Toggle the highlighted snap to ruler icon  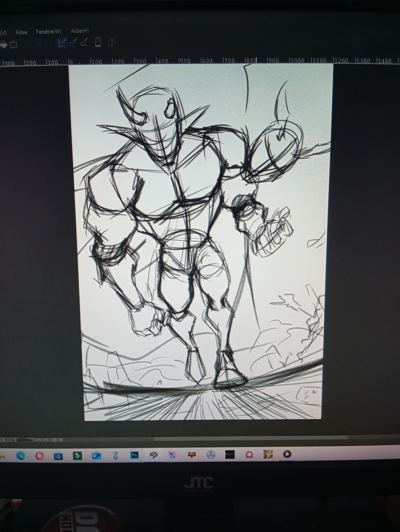click(62, 43)
